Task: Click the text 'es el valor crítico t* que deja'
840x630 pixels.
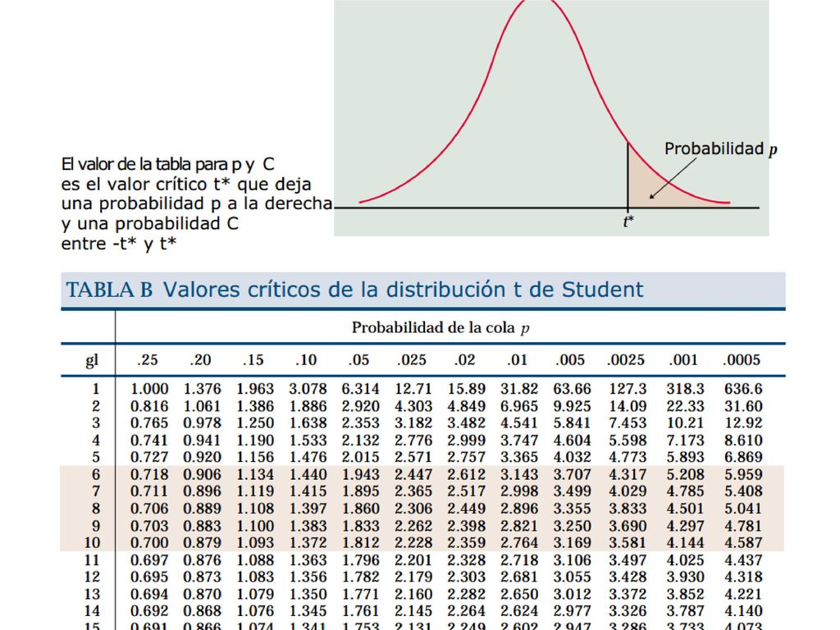Action: (186, 185)
